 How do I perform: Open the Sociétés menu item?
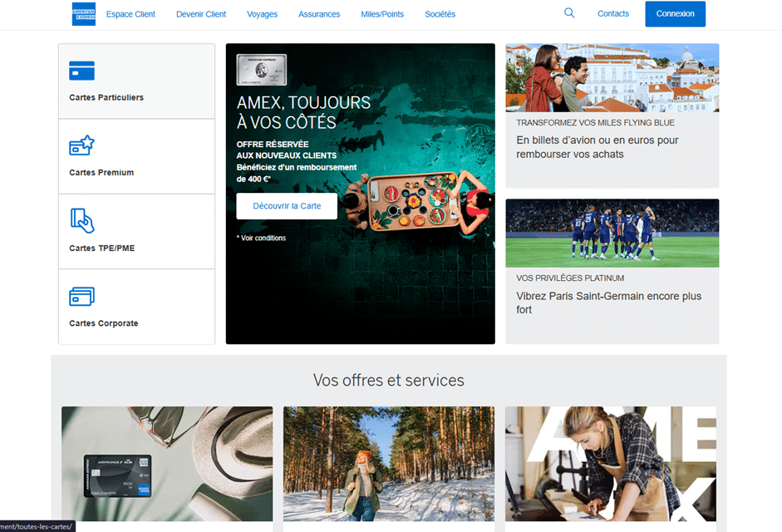(440, 14)
